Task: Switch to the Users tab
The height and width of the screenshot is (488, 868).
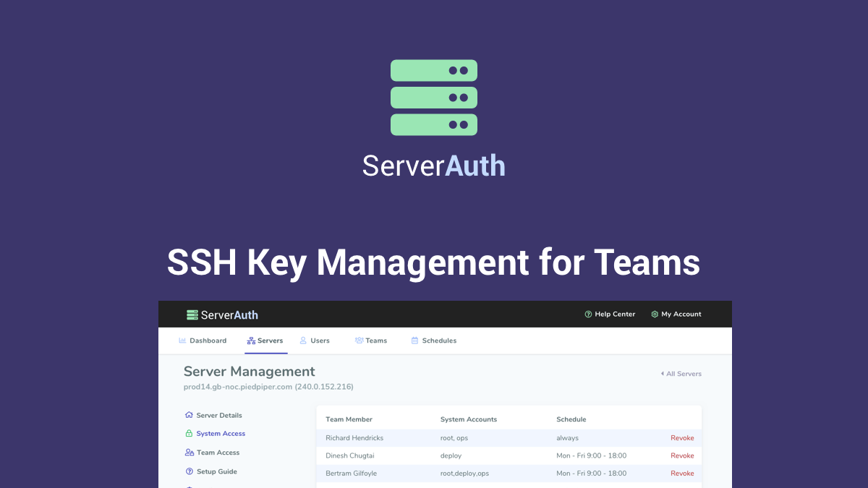Action: pos(317,340)
